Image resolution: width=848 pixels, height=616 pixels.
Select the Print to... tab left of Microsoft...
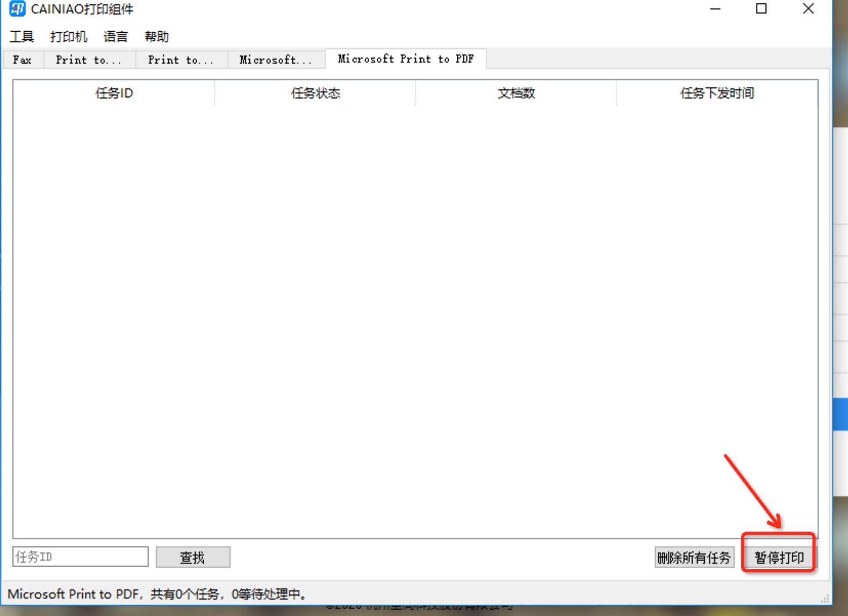point(181,60)
